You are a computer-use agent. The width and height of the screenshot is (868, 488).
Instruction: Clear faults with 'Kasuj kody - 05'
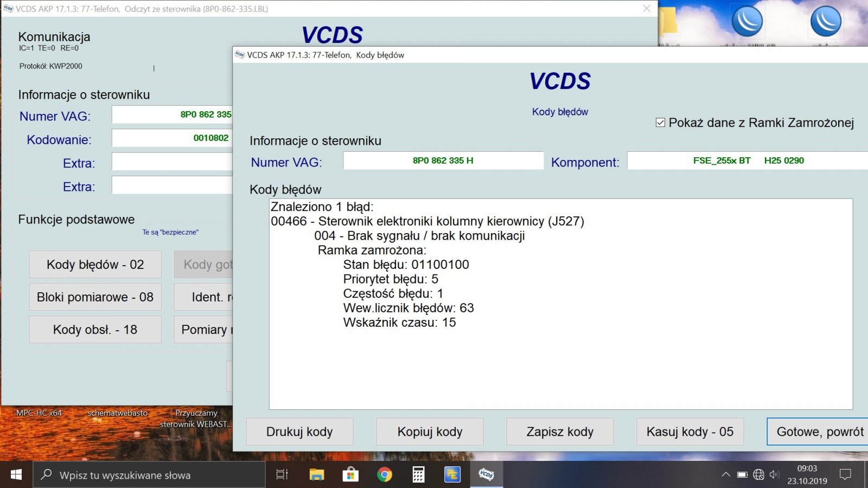tap(690, 432)
